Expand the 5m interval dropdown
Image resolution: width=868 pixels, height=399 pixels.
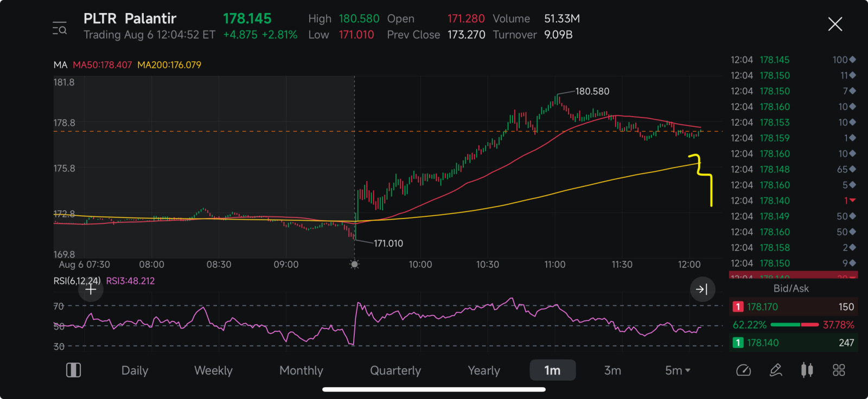point(678,371)
